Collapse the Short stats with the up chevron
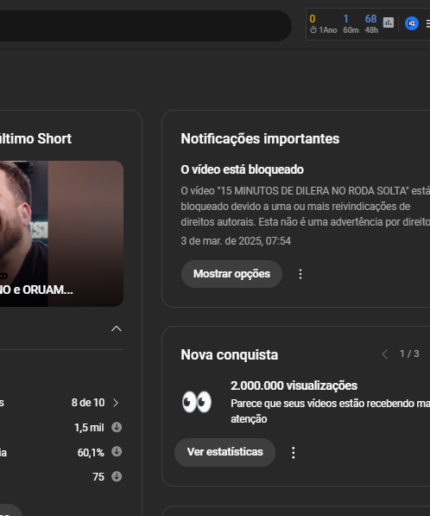 click(x=116, y=329)
